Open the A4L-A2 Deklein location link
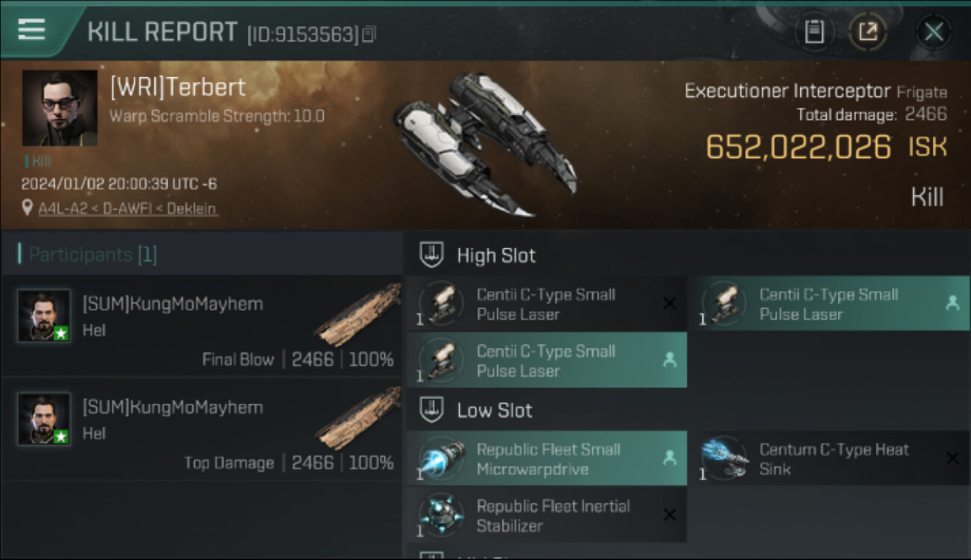Image resolution: width=971 pixels, height=560 pixels. tap(128, 209)
